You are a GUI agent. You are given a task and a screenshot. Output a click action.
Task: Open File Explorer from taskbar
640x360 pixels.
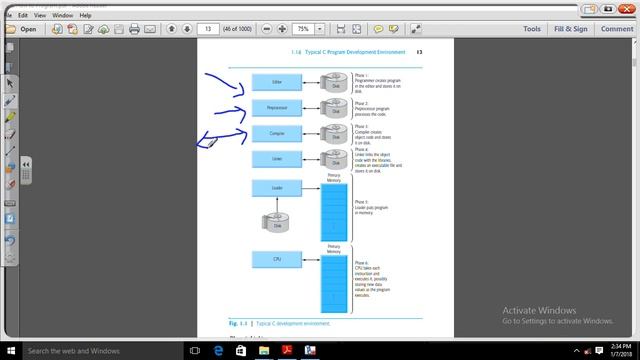(264, 351)
